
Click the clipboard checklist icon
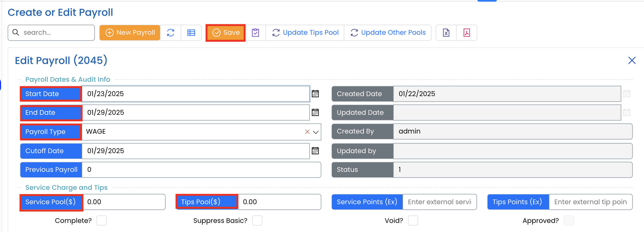click(x=255, y=33)
